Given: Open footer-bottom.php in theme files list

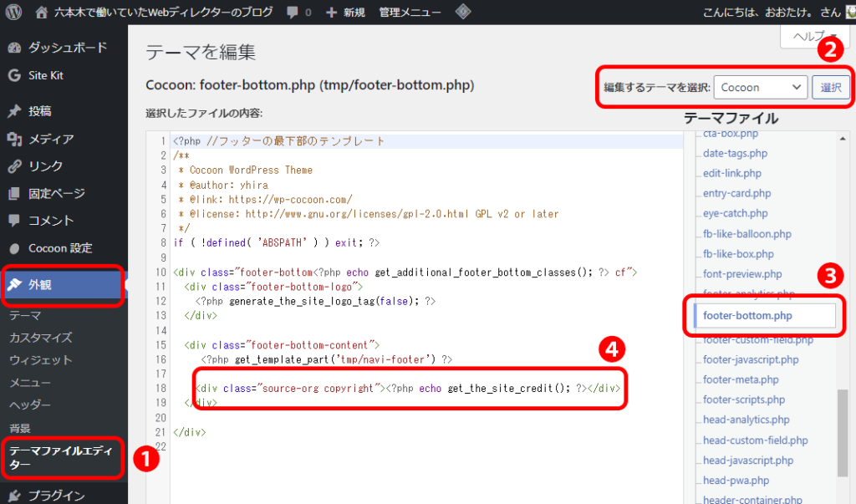Looking at the screenshot, I should pos(747,315).
